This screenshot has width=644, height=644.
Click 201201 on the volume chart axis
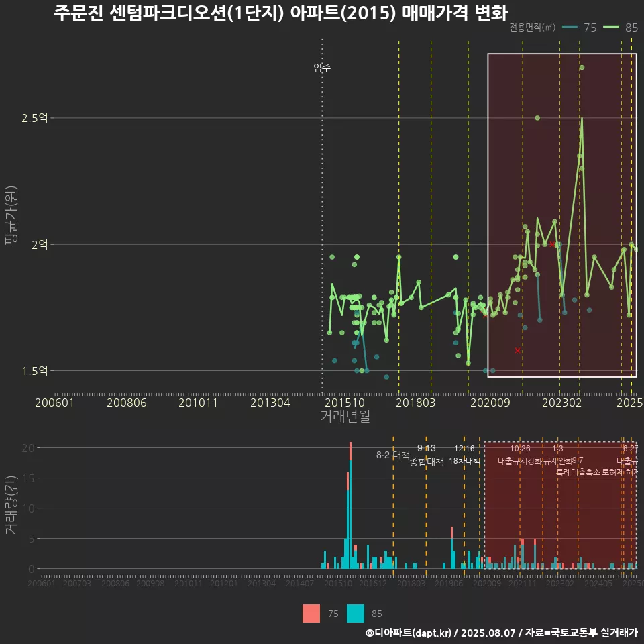pos(224,583)
